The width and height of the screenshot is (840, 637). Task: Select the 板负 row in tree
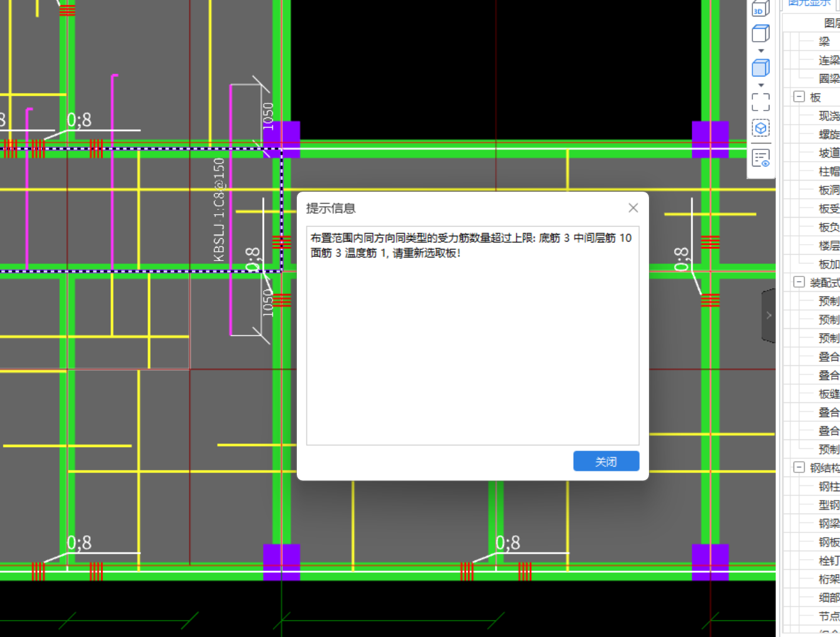pyautogui.click(x=829, y=227)
